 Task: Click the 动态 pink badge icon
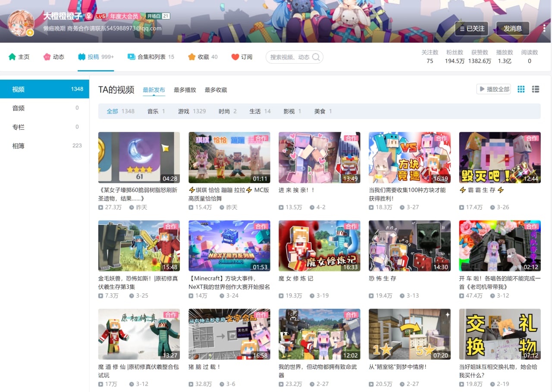click(47, 57)
